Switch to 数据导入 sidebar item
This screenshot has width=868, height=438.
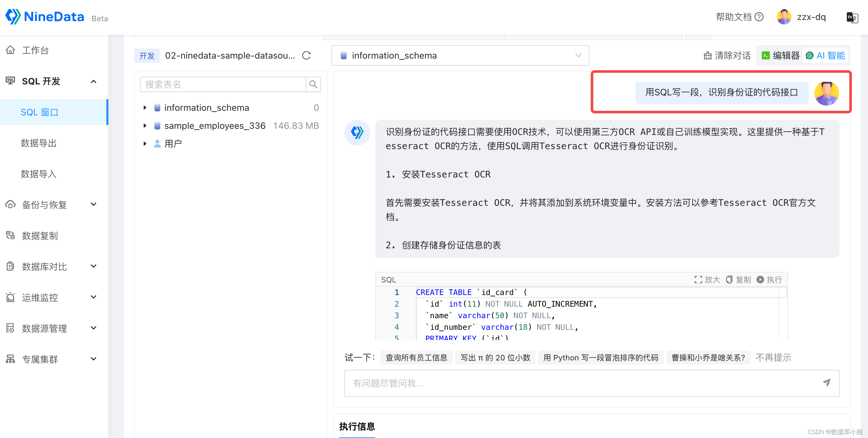39,174
